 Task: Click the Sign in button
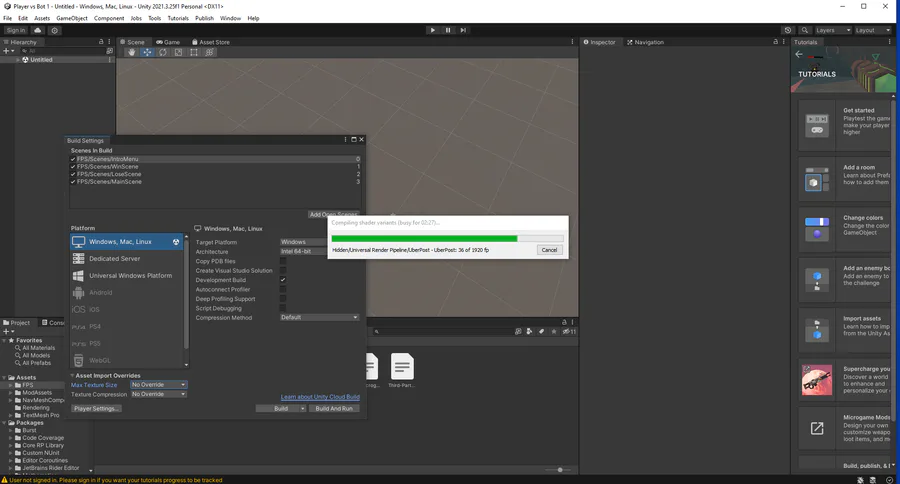point(16,30)
